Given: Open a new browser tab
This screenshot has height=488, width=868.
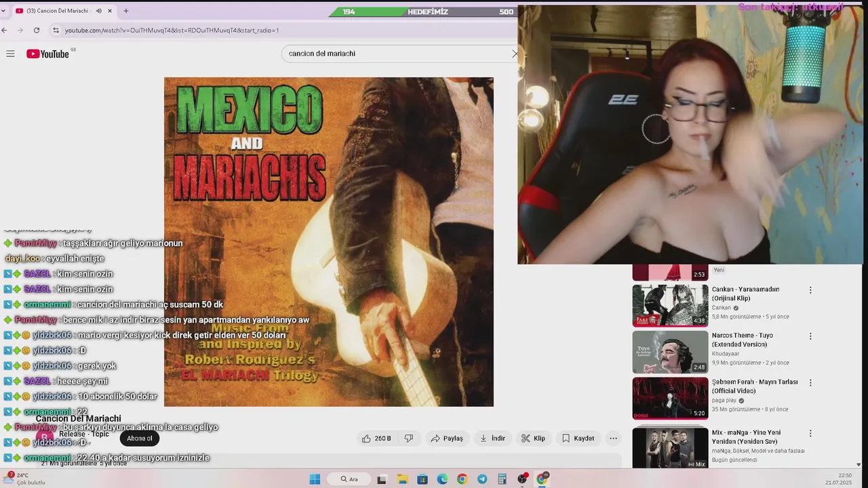Looking at the screenshot, I should click(x=126, y=11).
